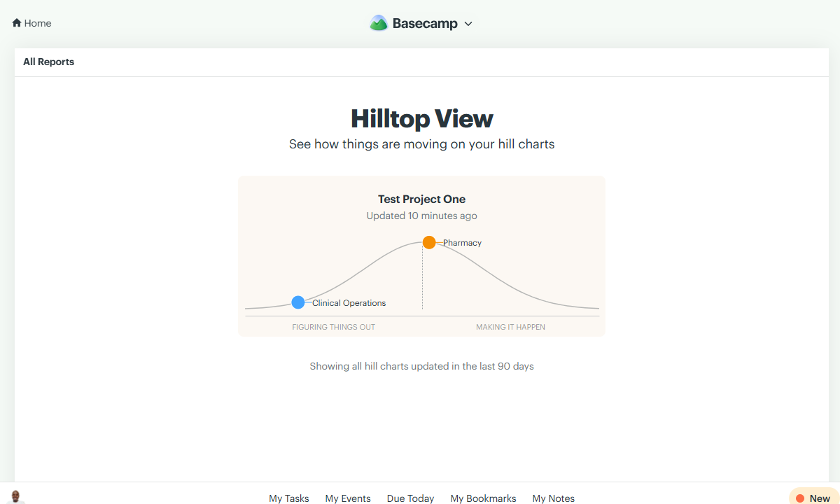Image resolution: width=840 pixels, height=504 pixels.
Task: Select the orange Pharmacy dot
Action: 429,242
